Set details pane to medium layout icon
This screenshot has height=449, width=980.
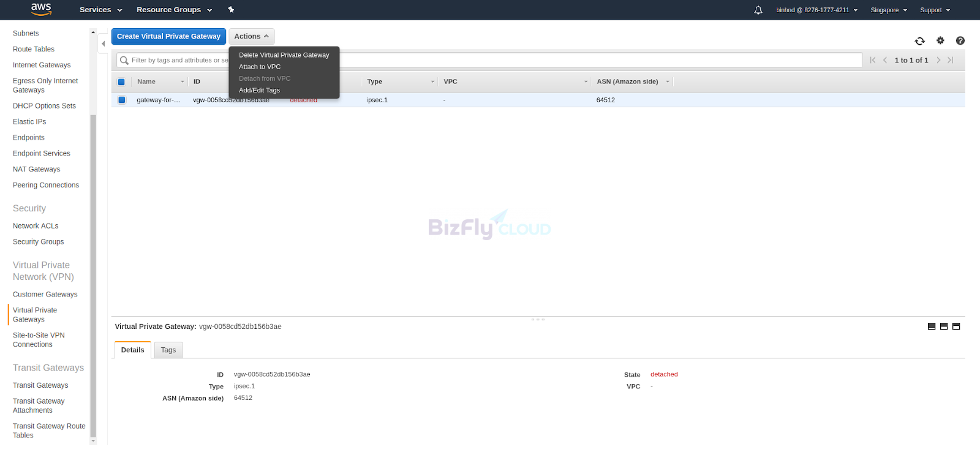944,326
